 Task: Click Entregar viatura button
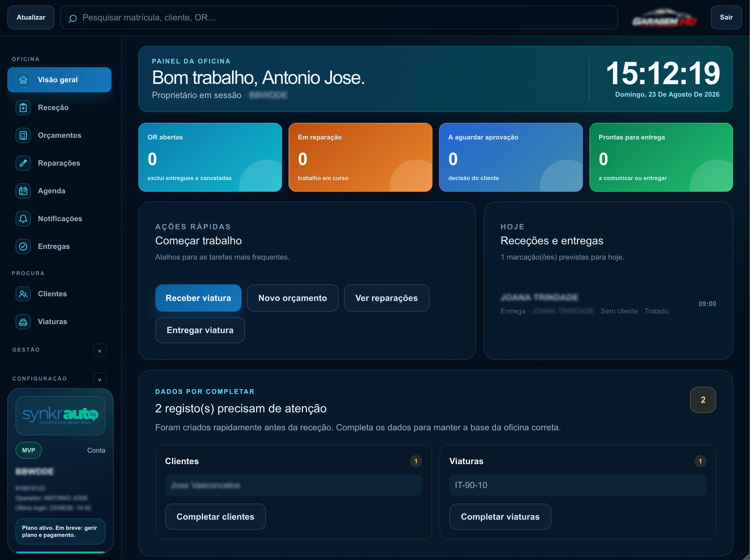(x=200, y=330)
